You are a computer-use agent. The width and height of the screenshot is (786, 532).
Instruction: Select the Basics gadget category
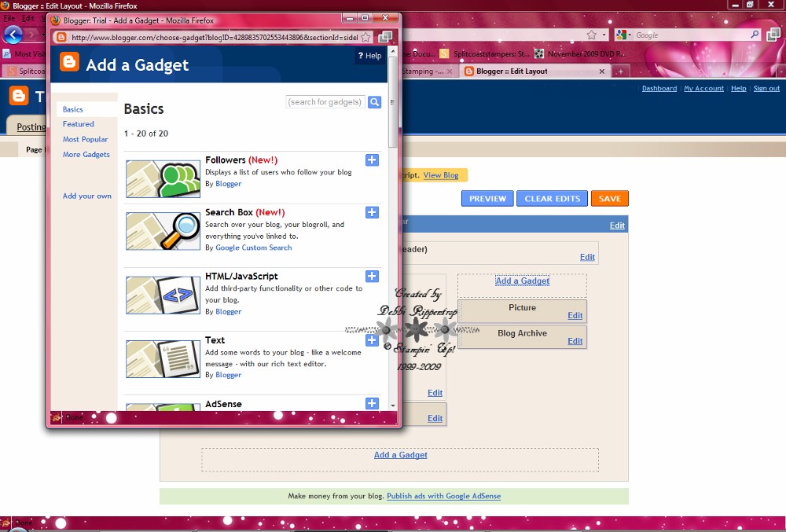[72, 109]
